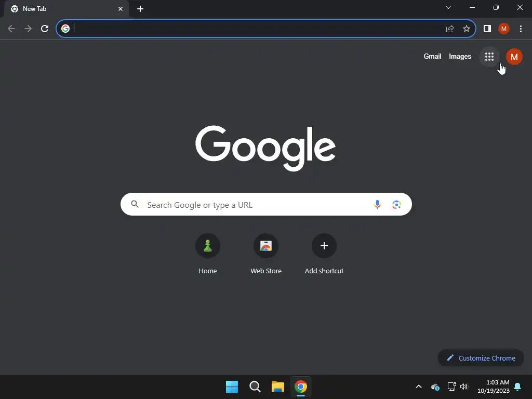Start voice search with the microphone icon
The image size is (532, 399).
tap(377, 204)
